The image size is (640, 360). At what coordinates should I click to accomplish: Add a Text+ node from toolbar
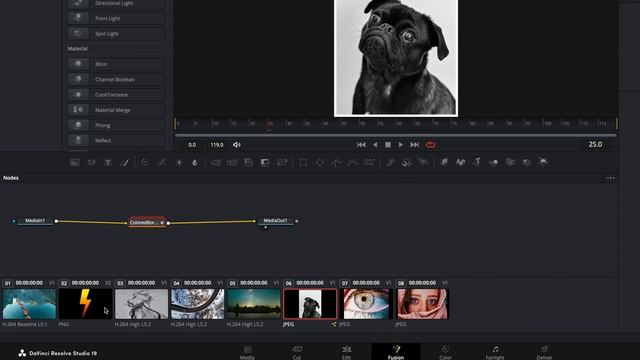click(108, 162)
